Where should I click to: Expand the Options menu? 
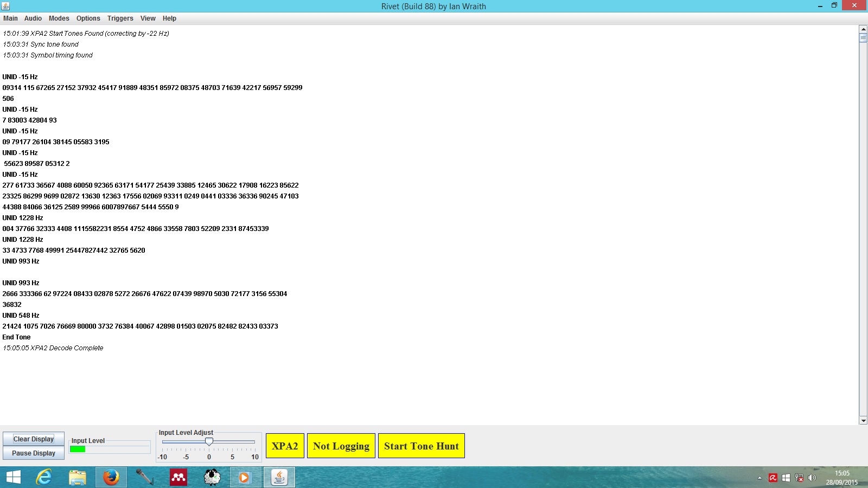[88, 18]
